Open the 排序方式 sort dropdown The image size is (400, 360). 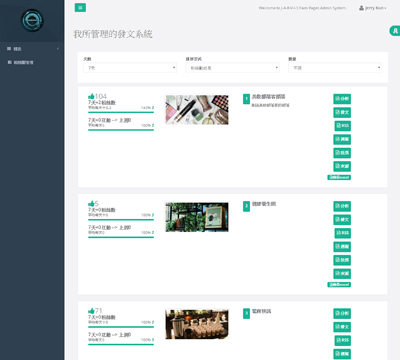click(x=232, y=68)
